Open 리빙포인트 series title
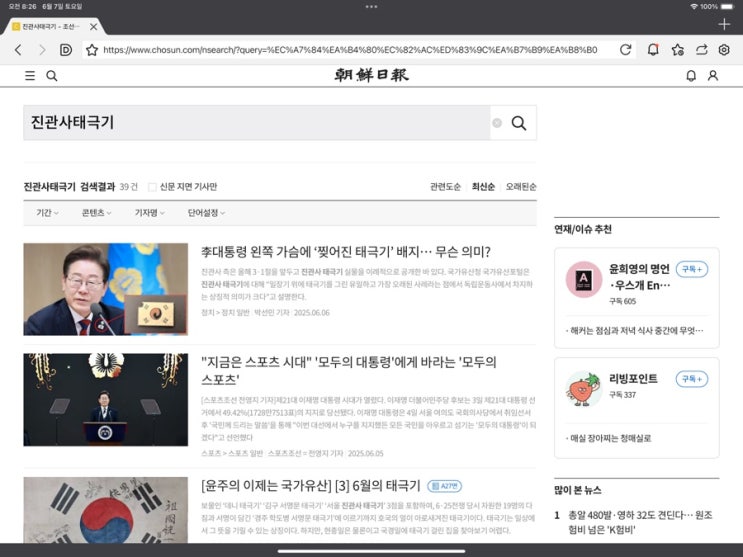 (633, 379)
